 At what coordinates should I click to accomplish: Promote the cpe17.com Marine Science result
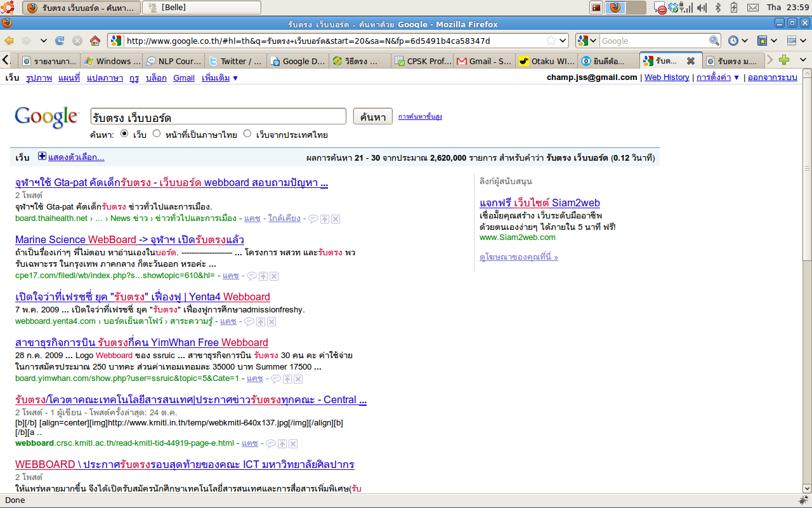263,276
